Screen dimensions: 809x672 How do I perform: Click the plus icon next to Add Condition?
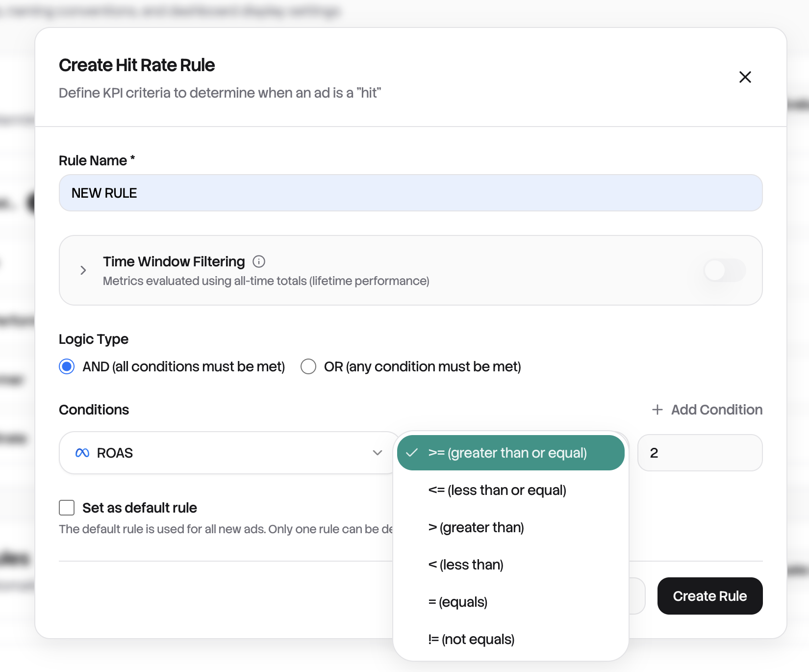click(657, 409)
